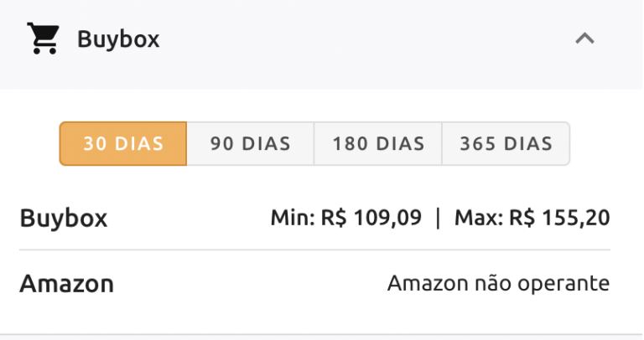Switch to the 90 DIAS tab
This screenshot has height=340, width=644.
(x=250, y=143)
